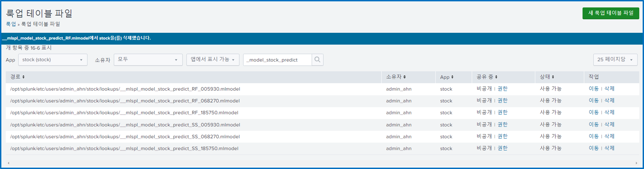The width and height of the screenshot is (644, 169).
Task: Click 이동 for RF_185750.mlmodel row
Action: (x=594, y=112)
